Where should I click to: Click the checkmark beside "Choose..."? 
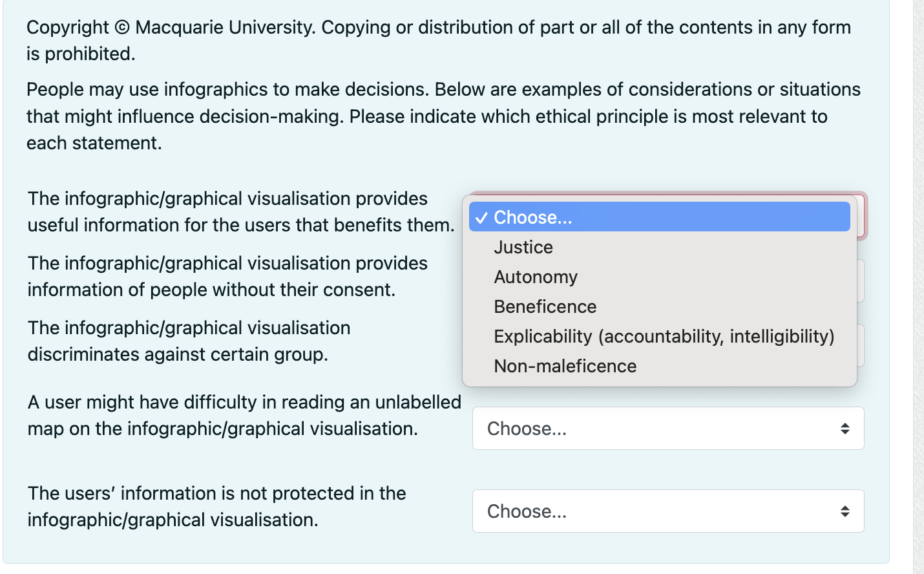tap(480, 217)
